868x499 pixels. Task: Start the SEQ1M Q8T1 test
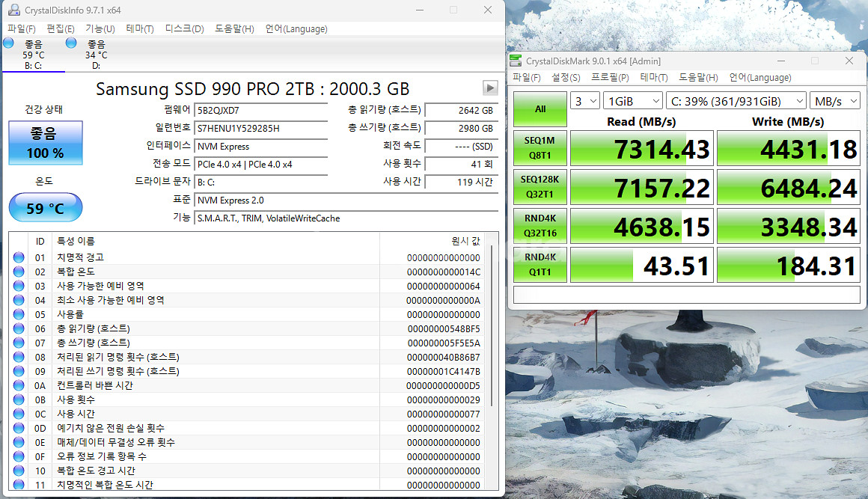(x=540, y=147)
